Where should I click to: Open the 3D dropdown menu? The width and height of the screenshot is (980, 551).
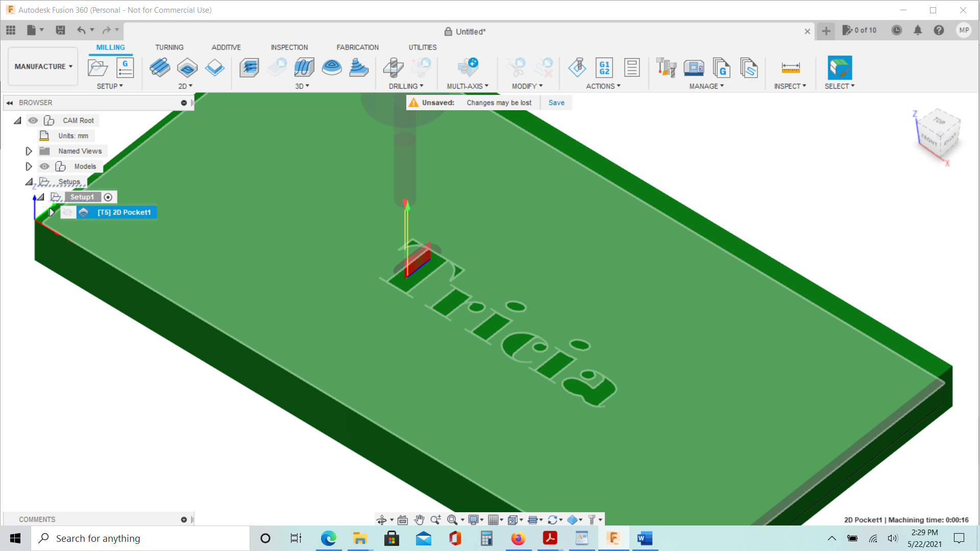(302, 86)
